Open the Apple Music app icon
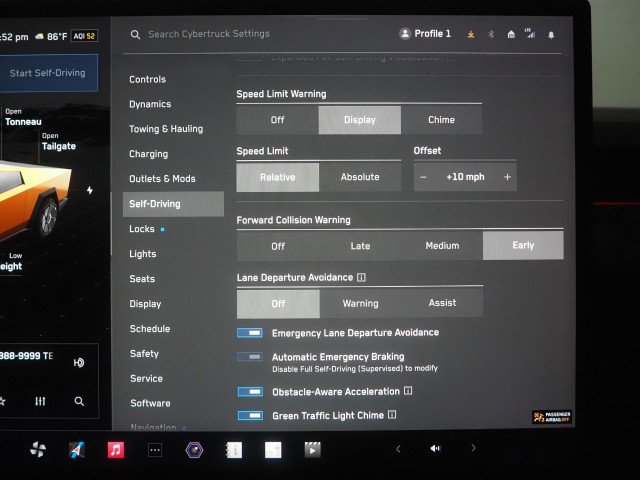640x480 pixels. click(x=116, y=450)
